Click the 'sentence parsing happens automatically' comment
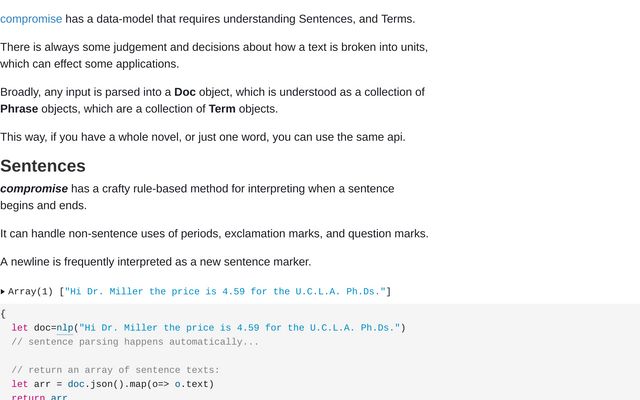Viewport: 640px width, 400px height. tap(135, 342)
